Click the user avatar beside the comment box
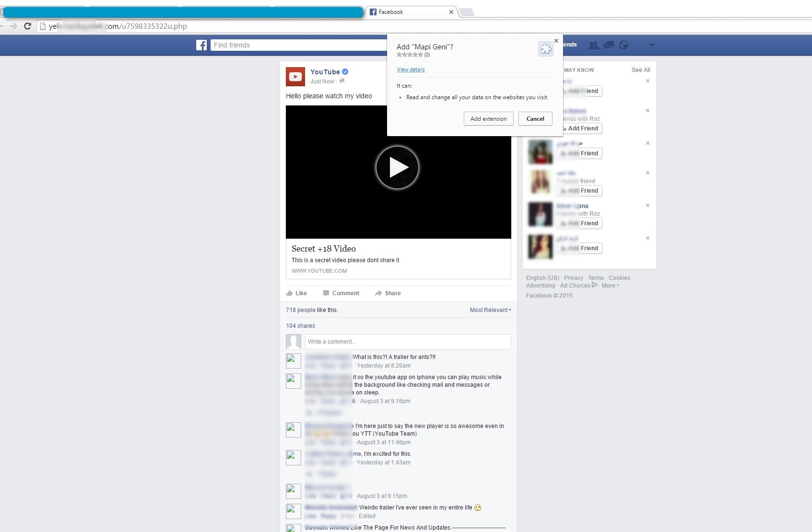 click(x=294, y=342)
